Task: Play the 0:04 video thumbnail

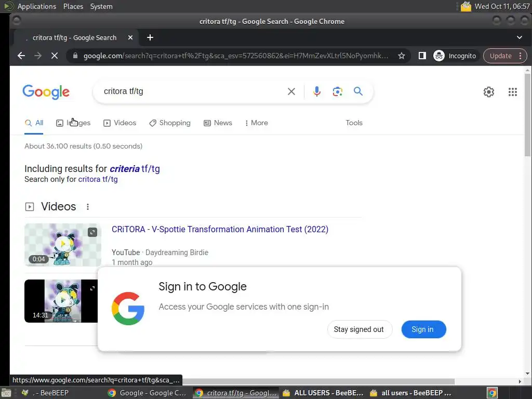Action: [x=63, y=245]
